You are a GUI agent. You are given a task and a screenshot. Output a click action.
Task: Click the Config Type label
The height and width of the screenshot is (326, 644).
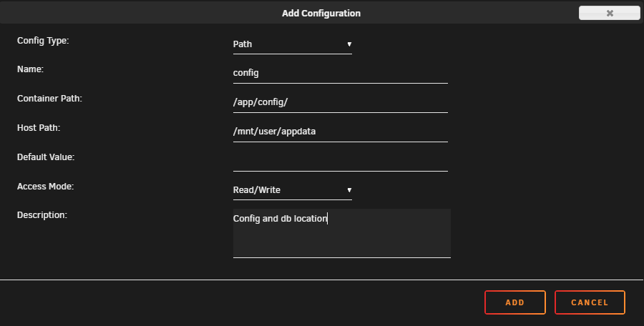[x=43, y=41]
